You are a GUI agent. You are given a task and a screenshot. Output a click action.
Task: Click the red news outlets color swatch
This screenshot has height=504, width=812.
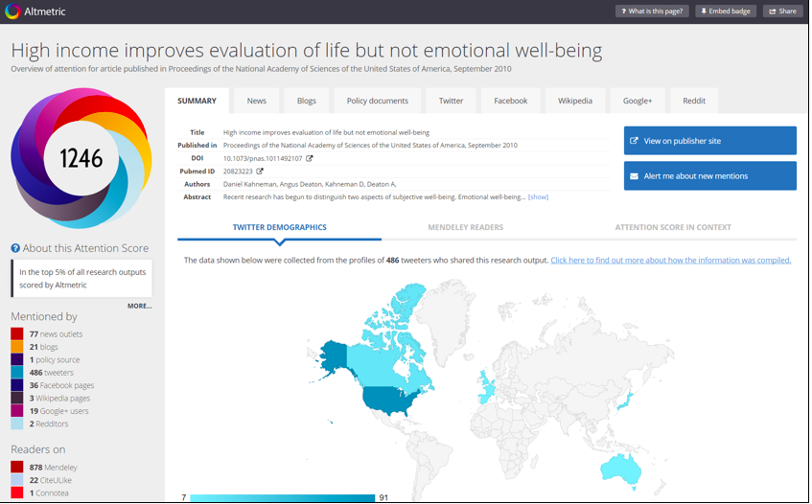[x=17, y=333]
